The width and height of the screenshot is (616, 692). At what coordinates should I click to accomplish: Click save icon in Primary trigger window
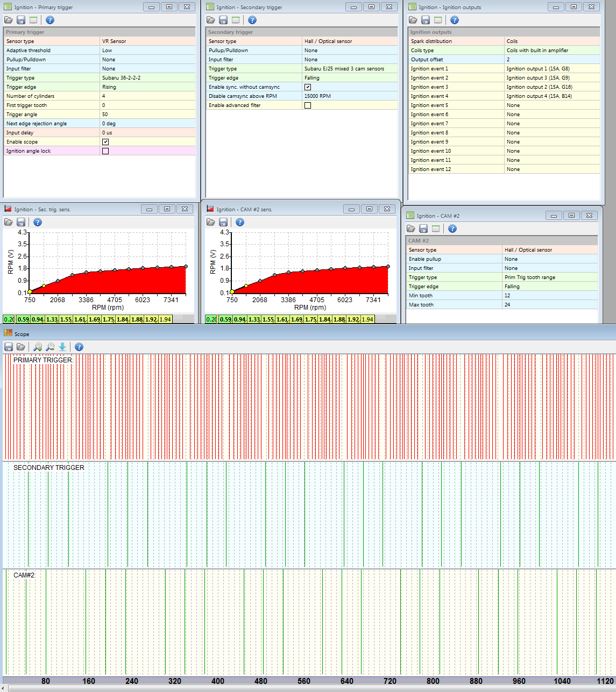click(x=21, y=20)
